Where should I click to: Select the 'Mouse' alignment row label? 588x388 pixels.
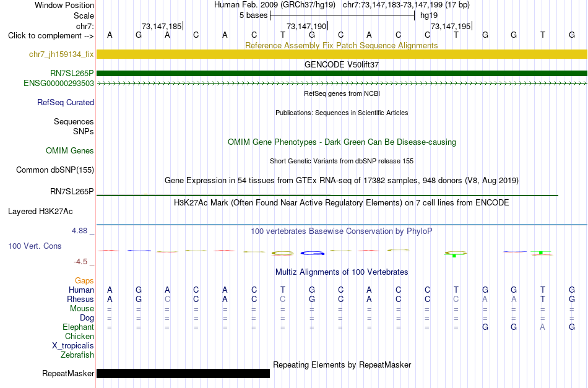[82, 309]
